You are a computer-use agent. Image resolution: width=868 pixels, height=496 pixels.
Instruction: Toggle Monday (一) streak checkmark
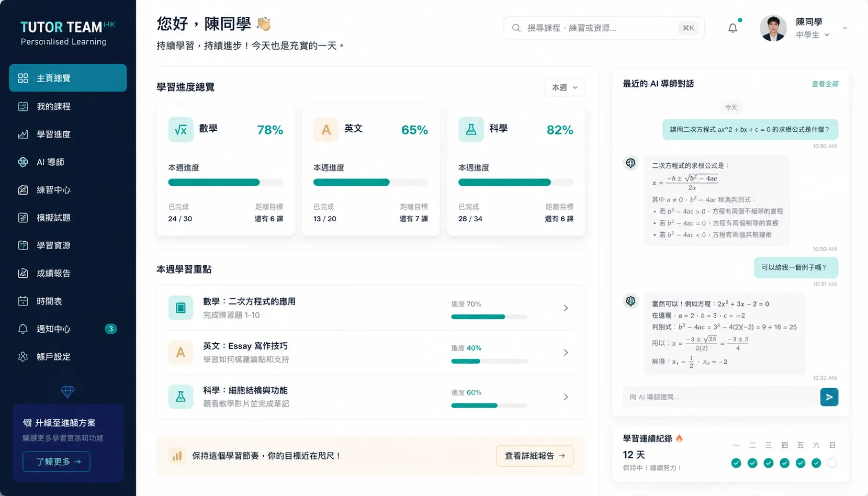coord(736,463)
